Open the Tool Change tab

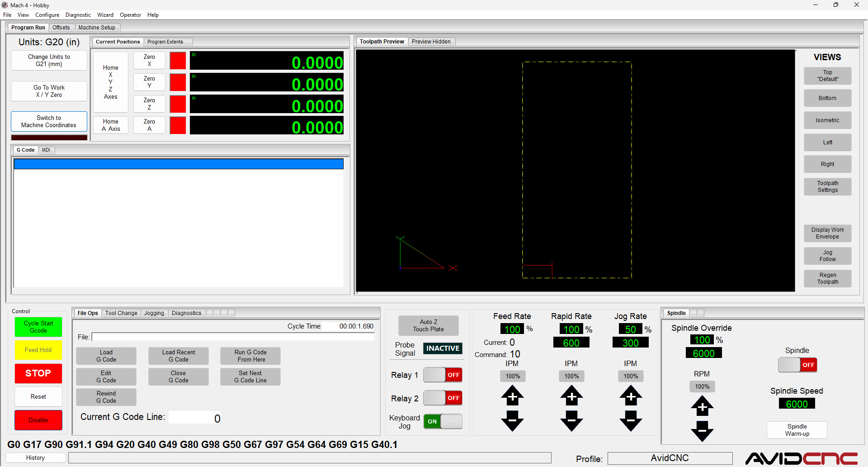121,313
